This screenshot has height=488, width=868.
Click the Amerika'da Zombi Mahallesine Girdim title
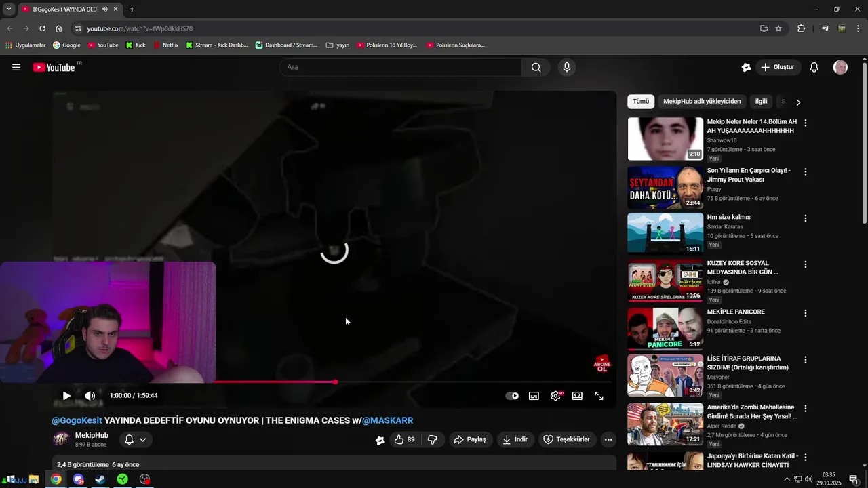point(752,411)
